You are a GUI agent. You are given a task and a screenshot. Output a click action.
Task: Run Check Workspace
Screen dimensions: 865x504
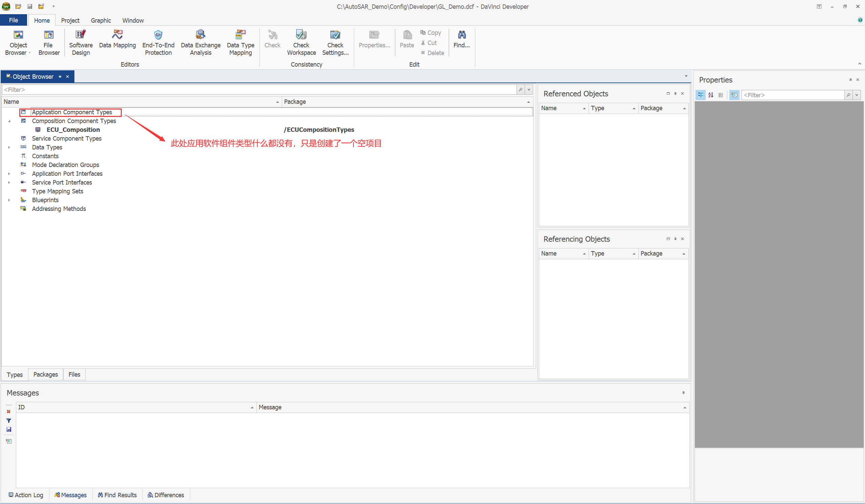301,43
